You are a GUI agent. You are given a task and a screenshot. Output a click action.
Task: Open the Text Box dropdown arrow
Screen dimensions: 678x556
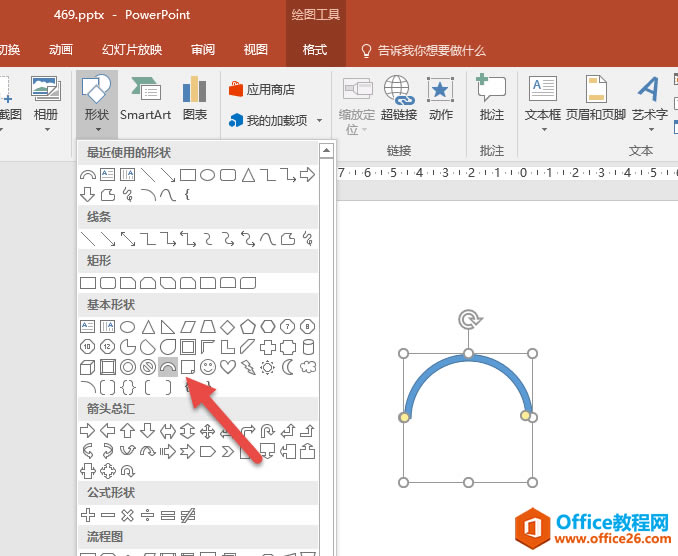pos(544,129)
